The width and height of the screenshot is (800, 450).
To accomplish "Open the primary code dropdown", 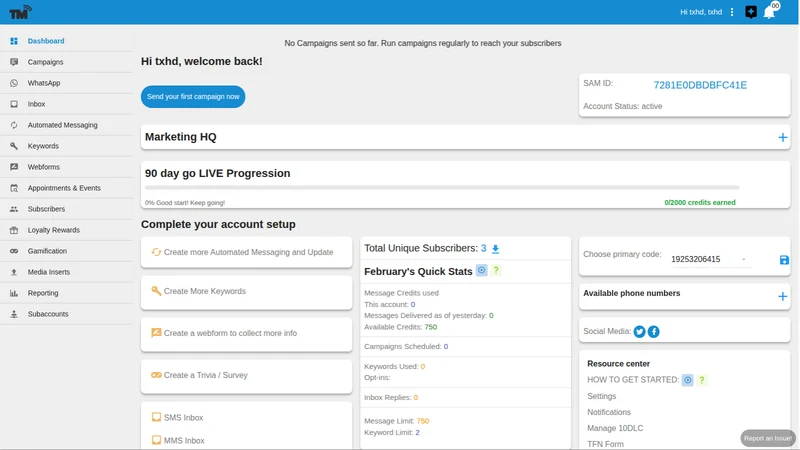I will 711,259.
